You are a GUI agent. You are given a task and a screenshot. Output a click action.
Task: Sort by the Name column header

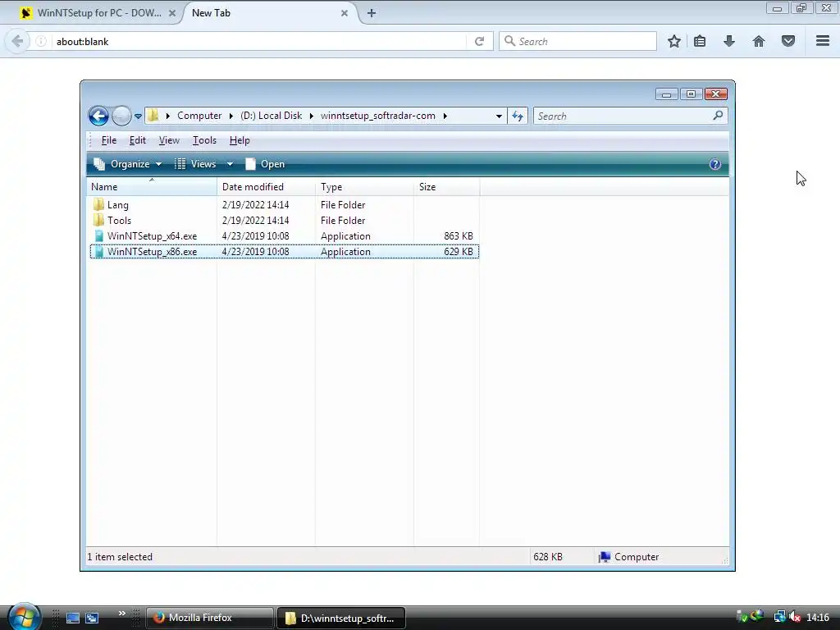[152, 187]
